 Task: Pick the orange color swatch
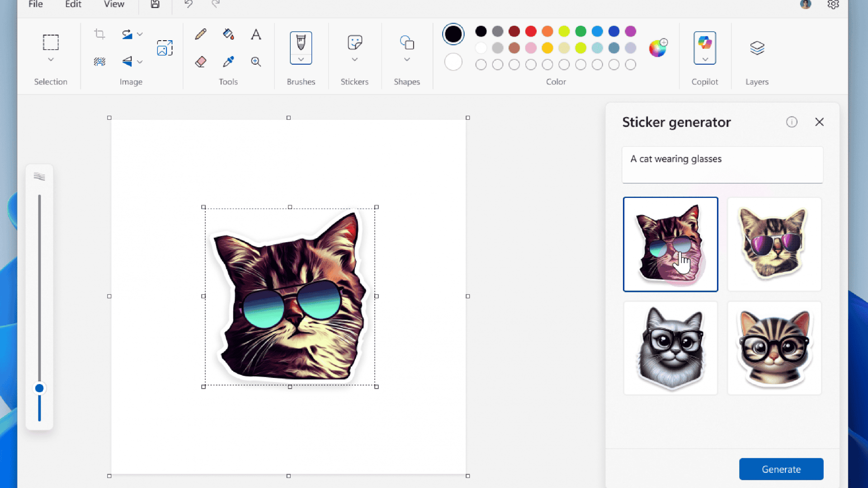(547, 31)
